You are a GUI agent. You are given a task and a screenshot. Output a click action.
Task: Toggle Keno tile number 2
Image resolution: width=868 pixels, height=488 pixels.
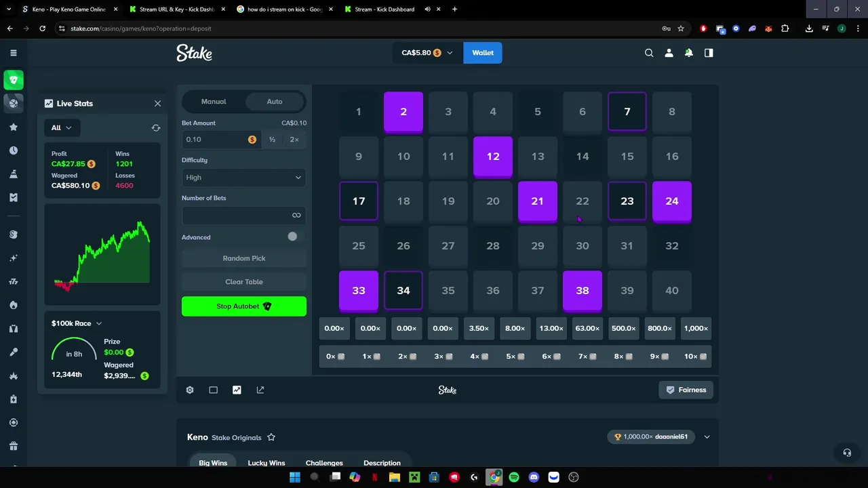click(x=403, y=112)
